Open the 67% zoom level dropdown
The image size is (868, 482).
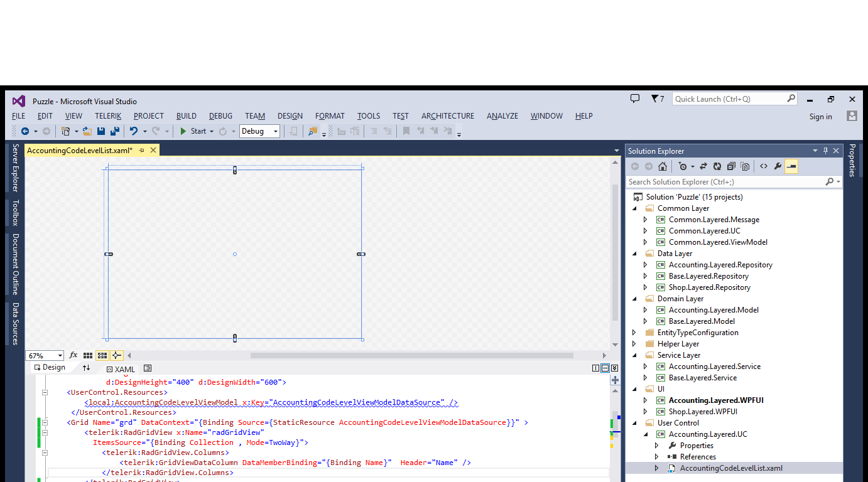pyautogui.click(x=45, y=355)
